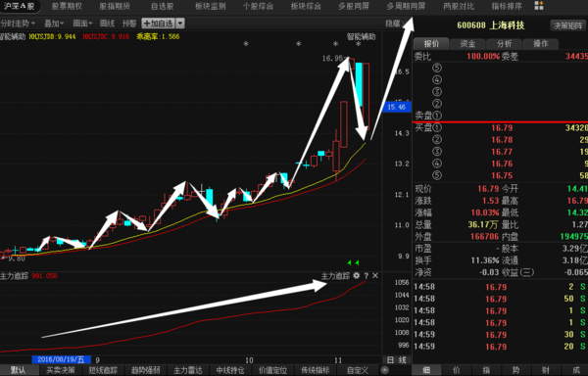This screenshot has height=376, width=588.
Task: Click the 15.46 price marker on axis
Action: (x=397, y=107)
